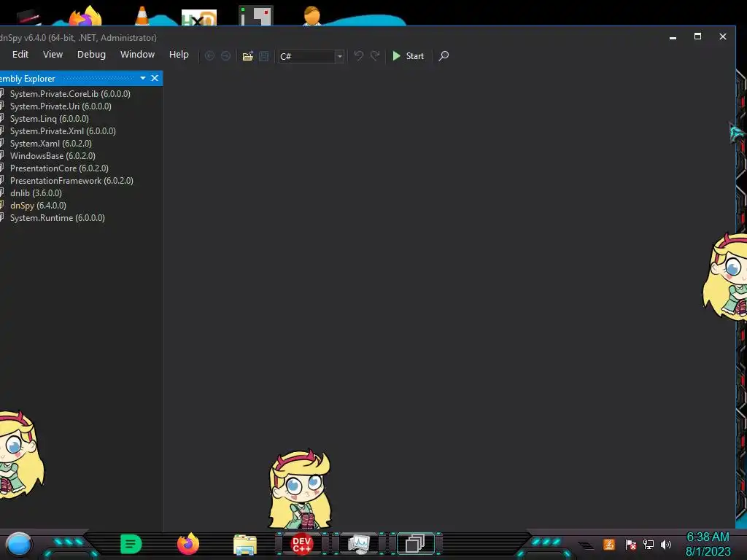This screenshot has height=560, width=747.
Task: Click the green Start play icon
Action: tap(396, 55)
